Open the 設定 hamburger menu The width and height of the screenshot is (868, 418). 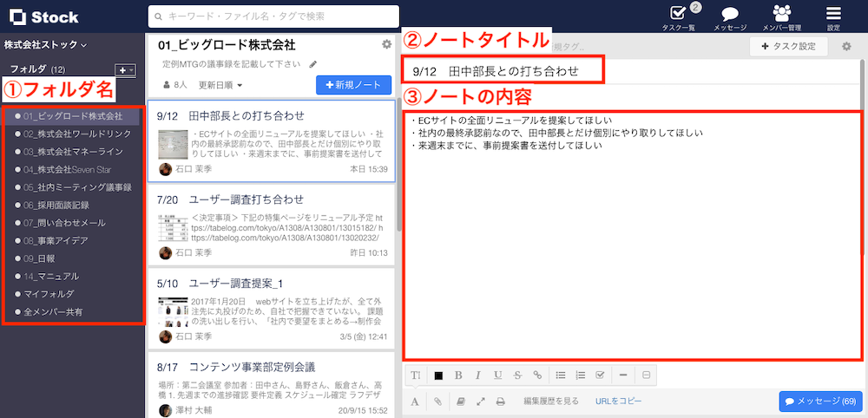click(833, 15)
